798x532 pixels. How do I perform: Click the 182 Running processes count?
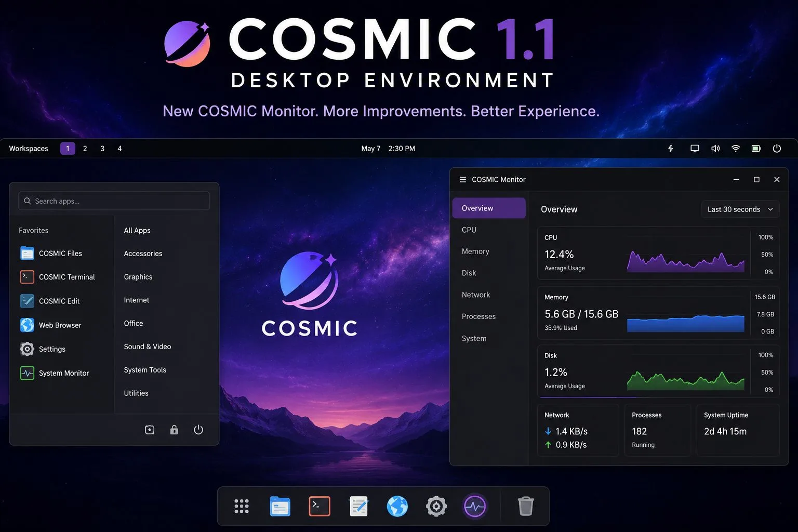pyautogui.click(x=640, y=431)
